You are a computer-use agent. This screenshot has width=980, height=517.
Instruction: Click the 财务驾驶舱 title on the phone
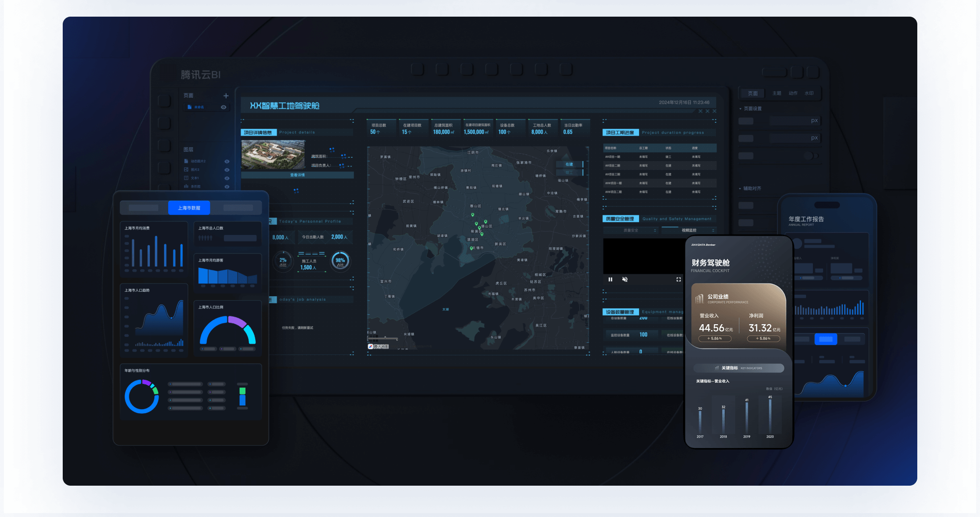710,263
